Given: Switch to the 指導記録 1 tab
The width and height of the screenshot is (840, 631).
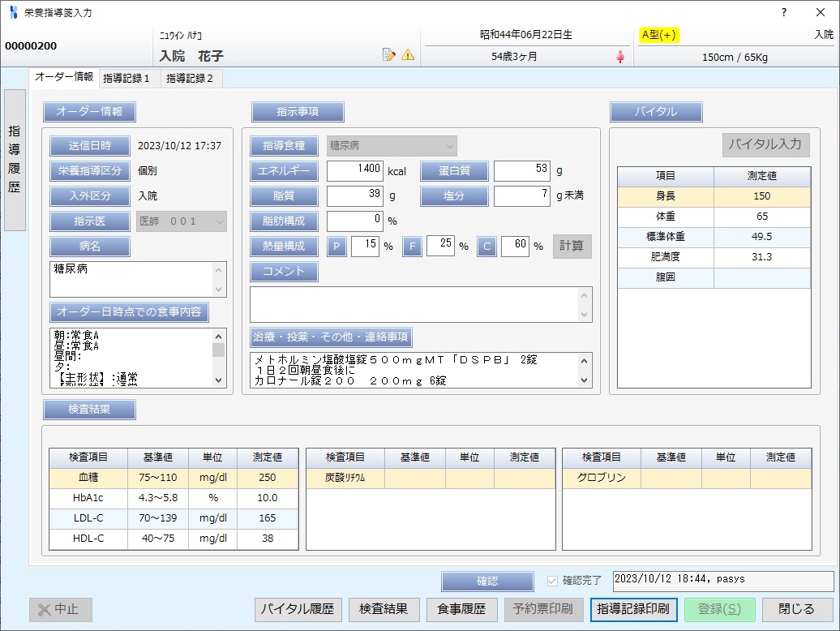Looking at the screenshot, I should click(126, 78).
